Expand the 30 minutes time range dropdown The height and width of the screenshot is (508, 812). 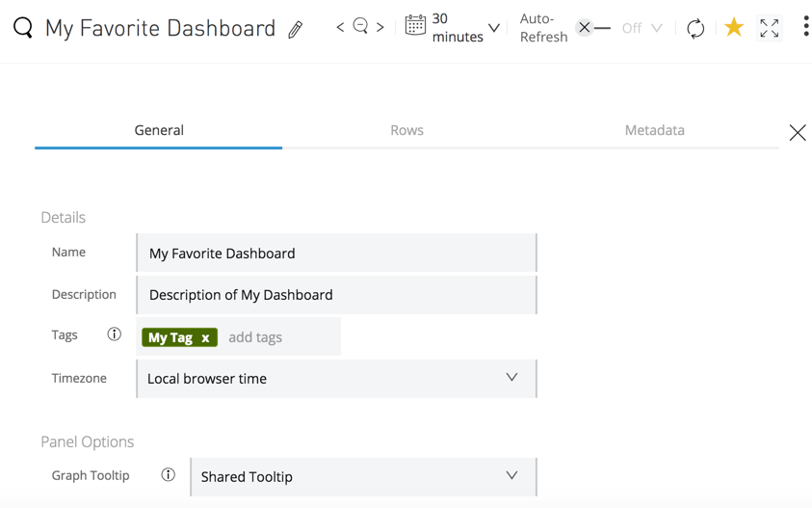[494, 29]
